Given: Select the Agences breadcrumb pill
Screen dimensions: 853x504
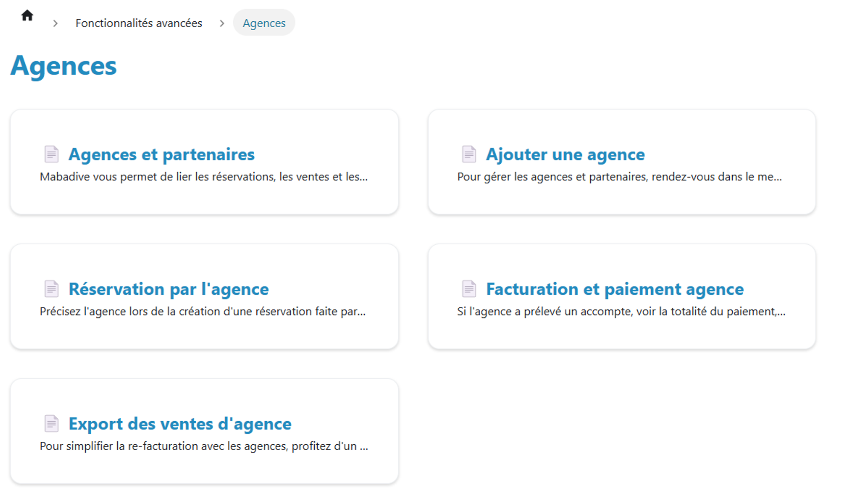Looking at the screenshot, I should [x=264, y=23].
